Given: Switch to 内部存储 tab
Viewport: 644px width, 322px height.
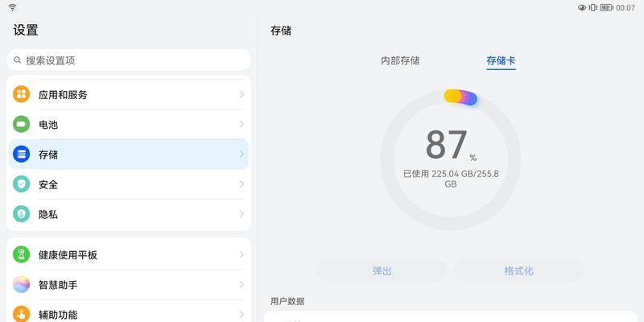Looking at the screenshot, I should click(400, 61).
